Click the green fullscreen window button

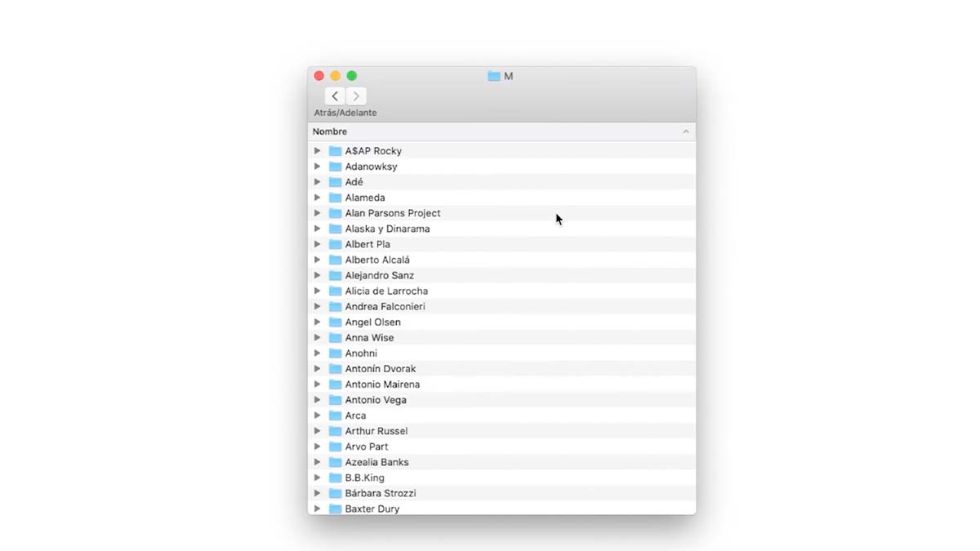click(352, 76)
